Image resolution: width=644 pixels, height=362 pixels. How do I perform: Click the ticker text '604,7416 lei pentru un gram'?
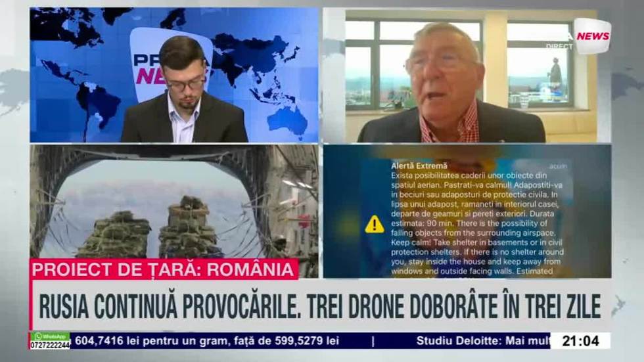pos(152,341)
